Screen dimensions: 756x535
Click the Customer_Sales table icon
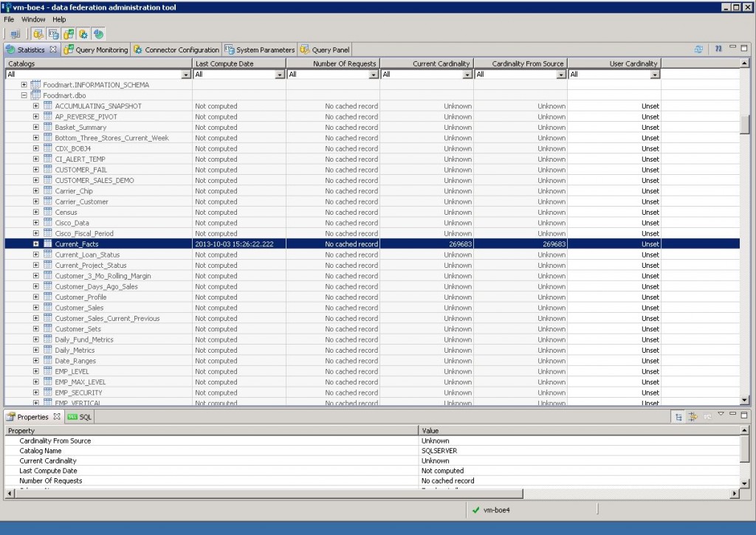[x=48, y=307]
